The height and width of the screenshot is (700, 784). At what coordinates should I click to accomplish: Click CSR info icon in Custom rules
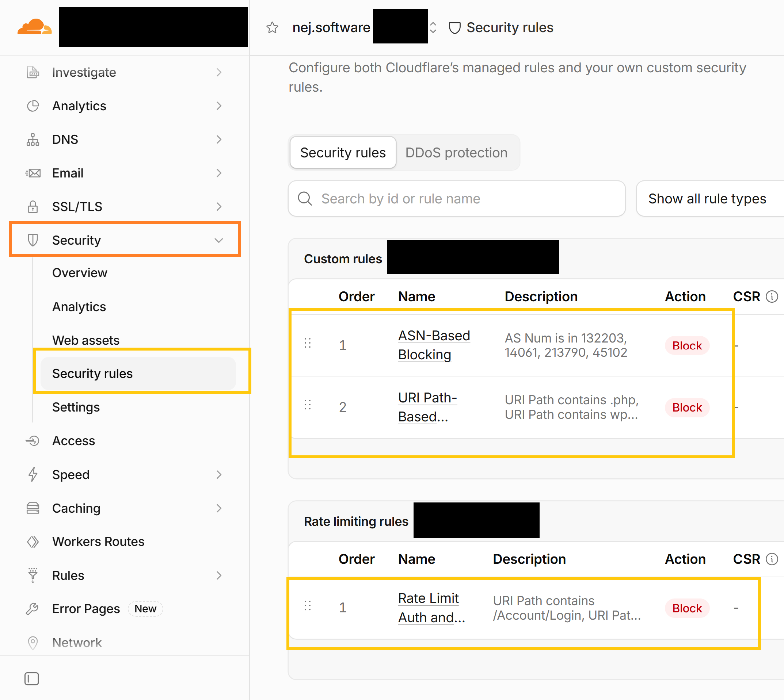pos(772,297)
